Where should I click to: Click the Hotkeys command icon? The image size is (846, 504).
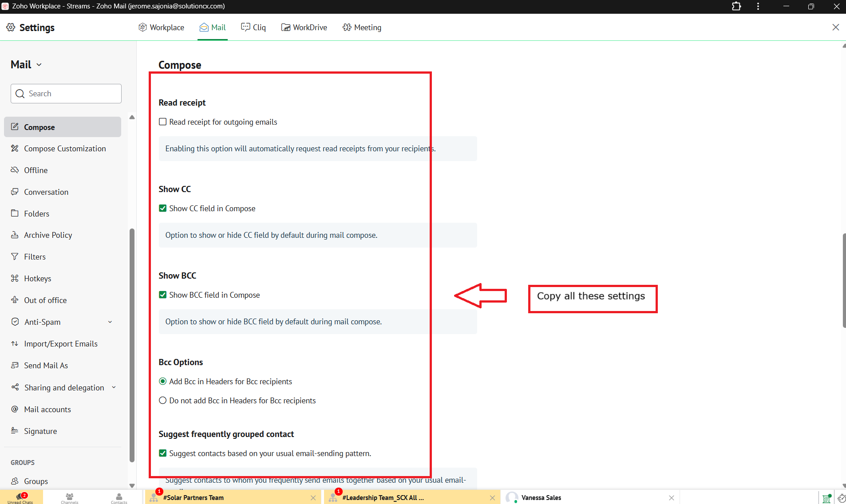click(15, 279)
